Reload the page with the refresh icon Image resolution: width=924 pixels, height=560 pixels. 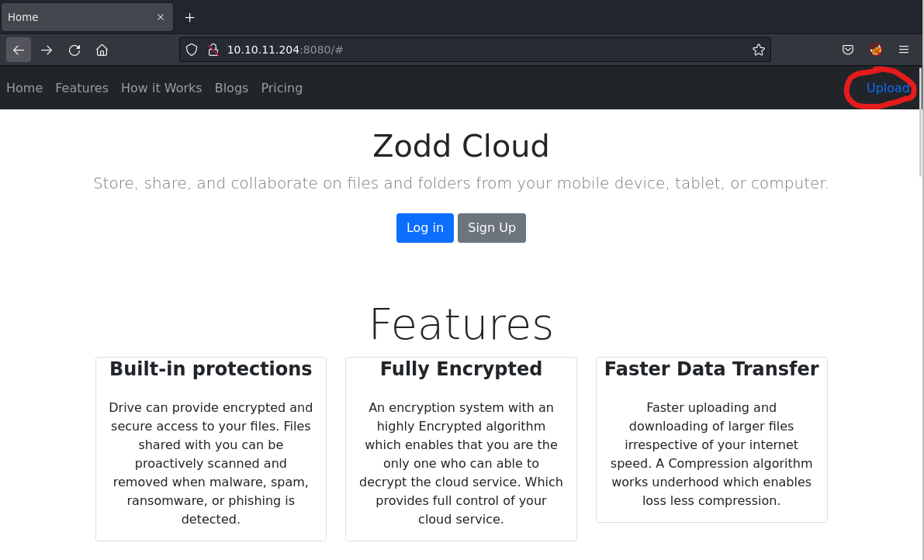pyautogui.click(x=74, y=50)
